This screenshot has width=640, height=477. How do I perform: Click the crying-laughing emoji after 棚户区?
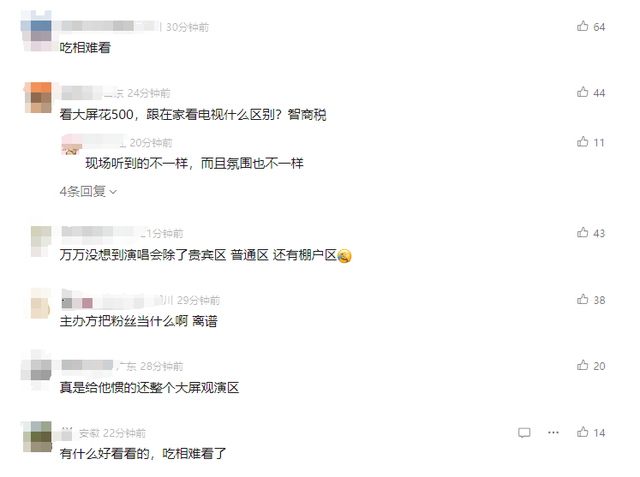344,256
